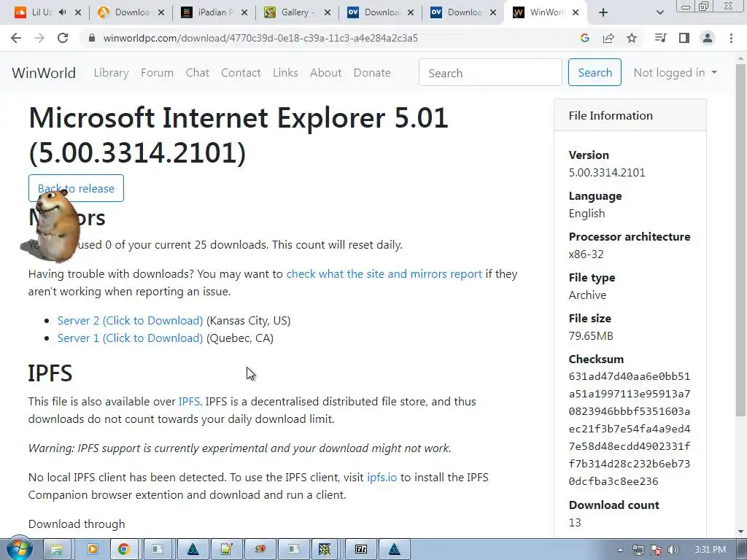Close the Gallery tab
Viewport: 747px width, 560px height.
tap(328, 13)
